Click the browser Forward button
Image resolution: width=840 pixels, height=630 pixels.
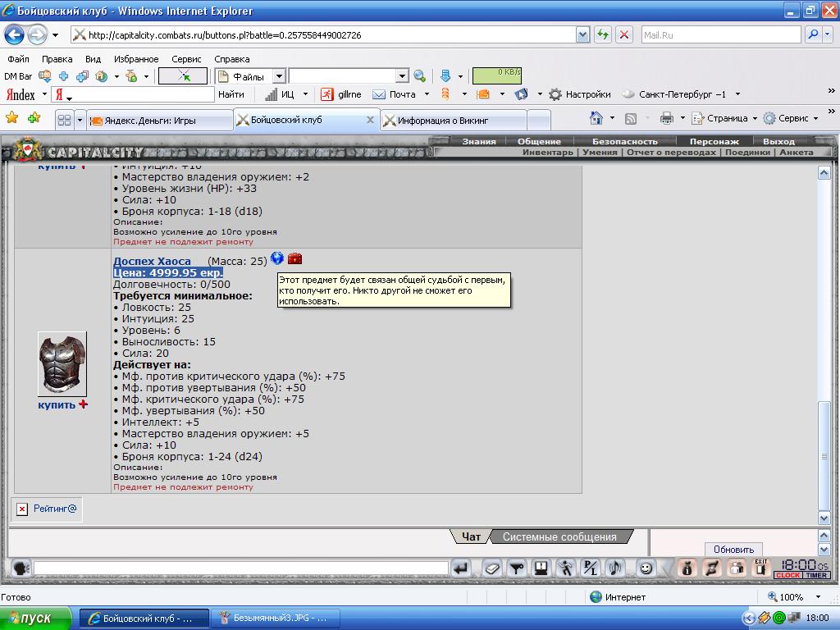(x=36, y=35)
